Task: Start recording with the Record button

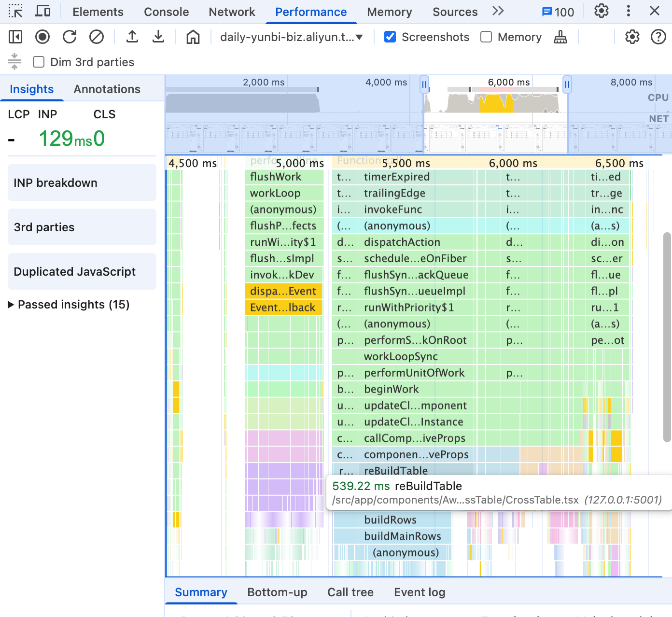Action: 42,37
